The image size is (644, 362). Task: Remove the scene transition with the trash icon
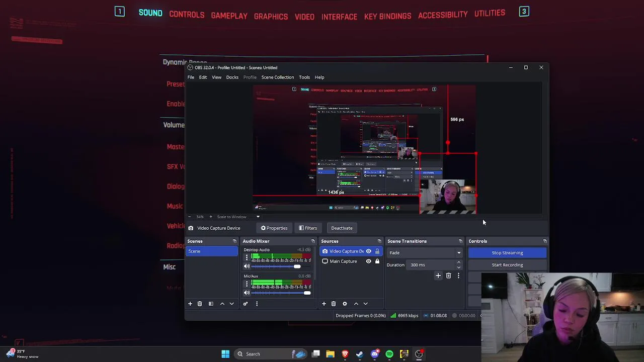448,276
